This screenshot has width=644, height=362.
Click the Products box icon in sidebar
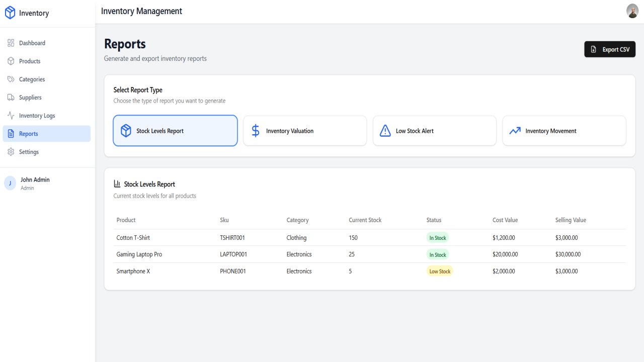pyautogui.click(x=11, y=61)
